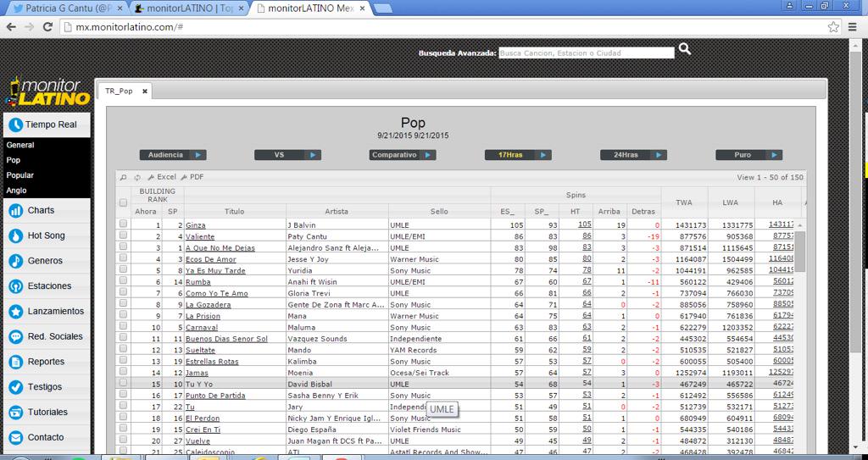Expand the Audiencia view button
Image resolution: width=868 pixels, height=460 pixels.
tap(173, 155)
